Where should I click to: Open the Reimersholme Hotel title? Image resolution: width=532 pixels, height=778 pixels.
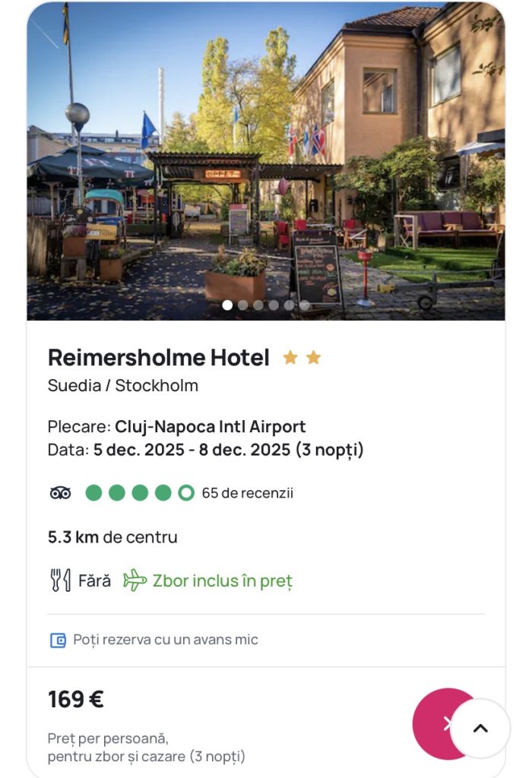coord(158,357)
